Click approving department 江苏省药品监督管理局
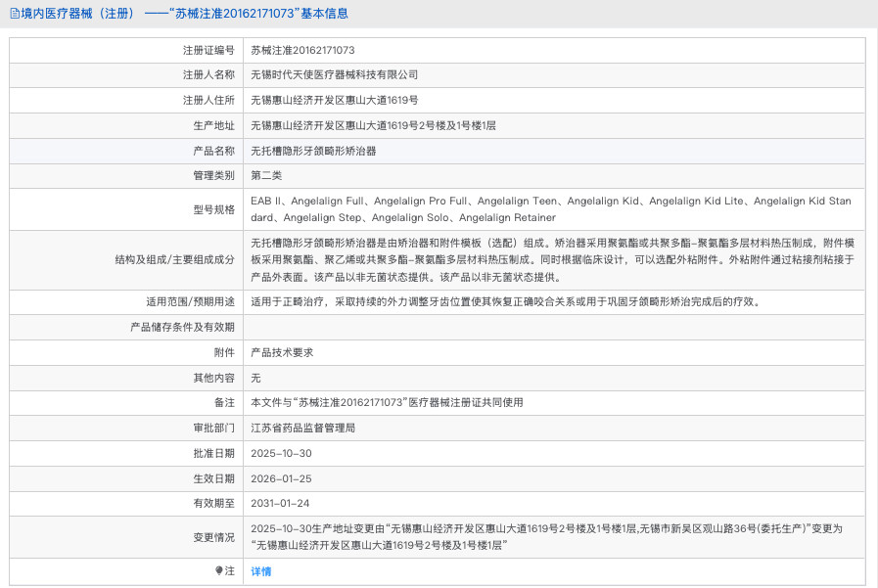The image size is (878, 588). (302, 428)
